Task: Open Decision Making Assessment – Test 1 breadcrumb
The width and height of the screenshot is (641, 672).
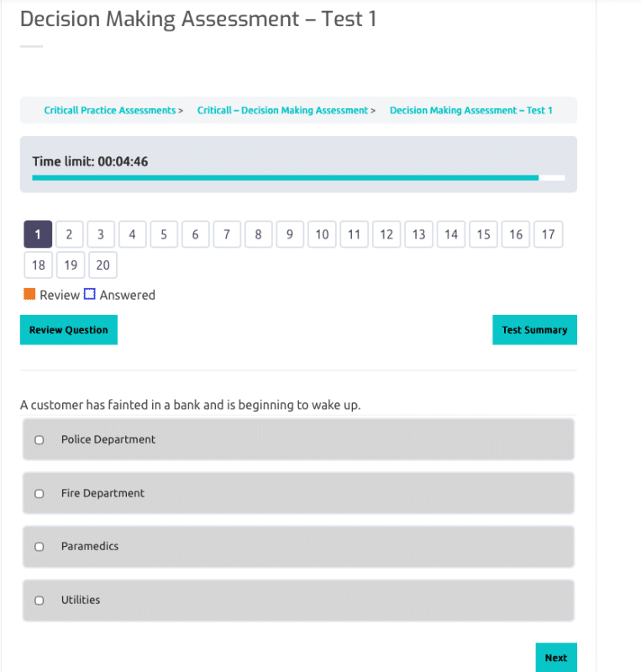Action: 470,110
